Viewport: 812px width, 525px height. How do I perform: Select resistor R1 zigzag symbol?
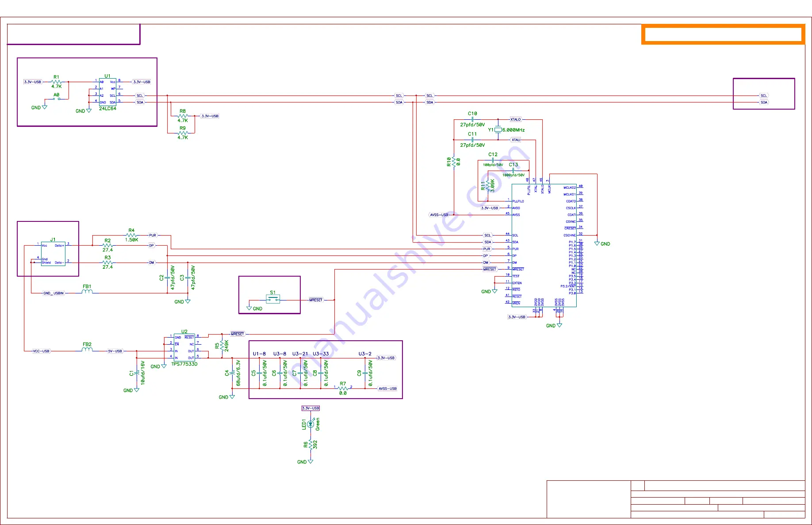56,82
